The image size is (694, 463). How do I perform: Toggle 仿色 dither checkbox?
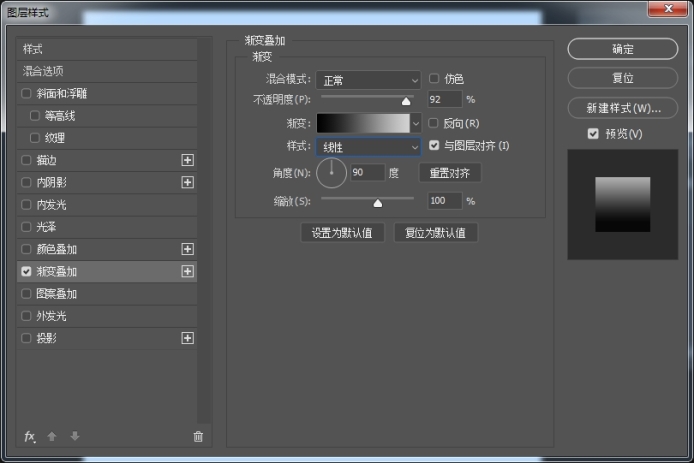(x=434, y=78)
